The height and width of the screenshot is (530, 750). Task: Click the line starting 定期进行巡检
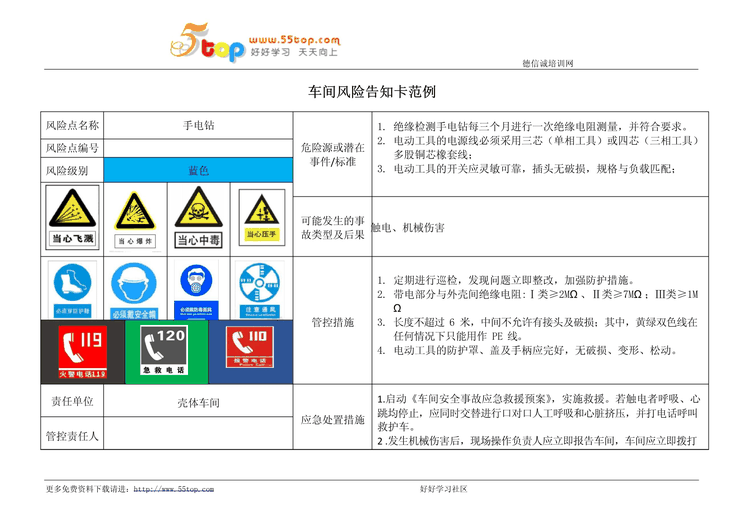coord(506,280)
